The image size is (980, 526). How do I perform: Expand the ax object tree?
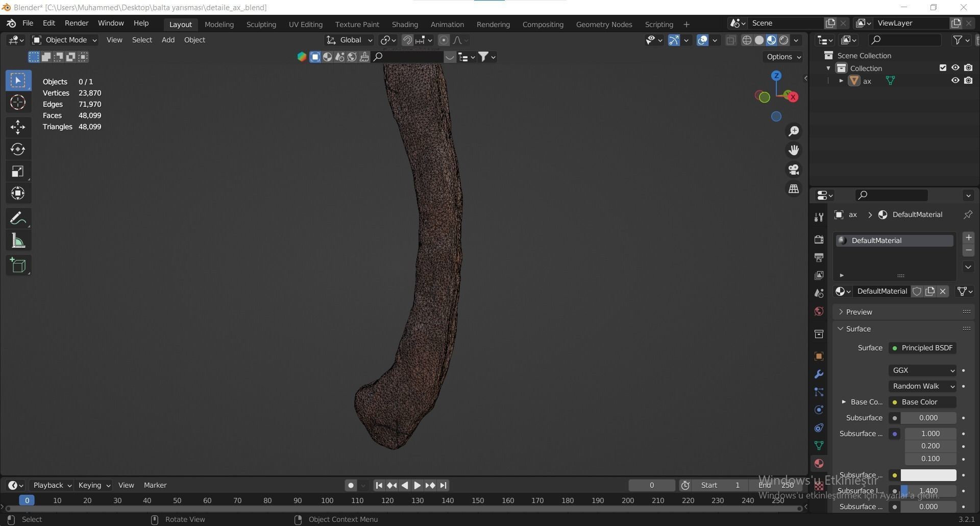(x=841, y=81)
